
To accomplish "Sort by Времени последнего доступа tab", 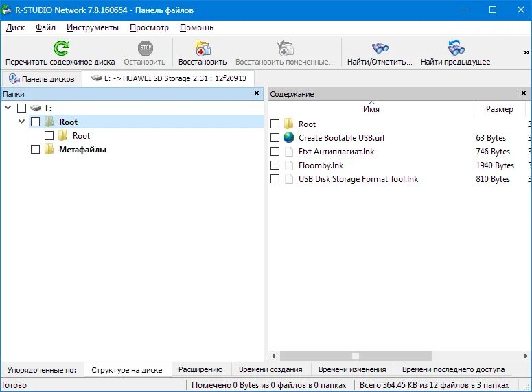I will 453,369.
